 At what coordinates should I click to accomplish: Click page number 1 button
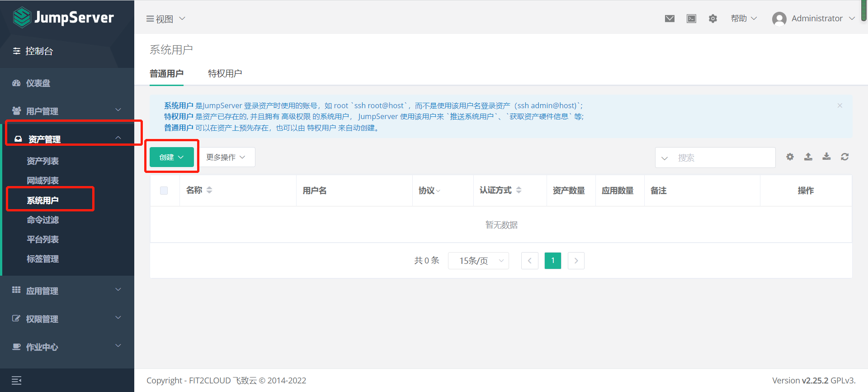(x=552, y=261)
